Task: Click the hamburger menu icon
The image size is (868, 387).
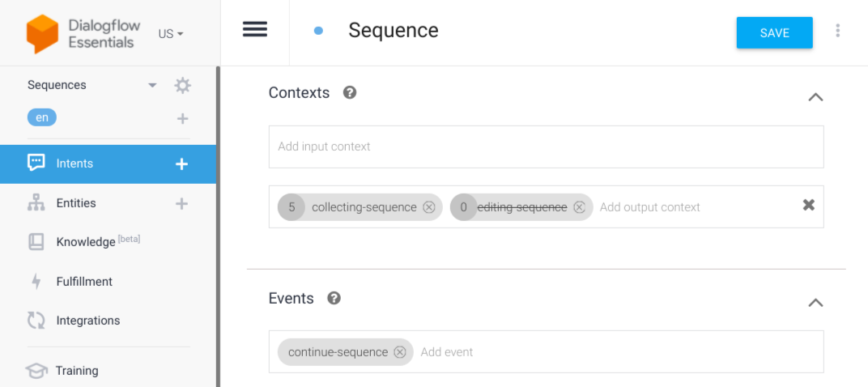Action: [255, 29]
